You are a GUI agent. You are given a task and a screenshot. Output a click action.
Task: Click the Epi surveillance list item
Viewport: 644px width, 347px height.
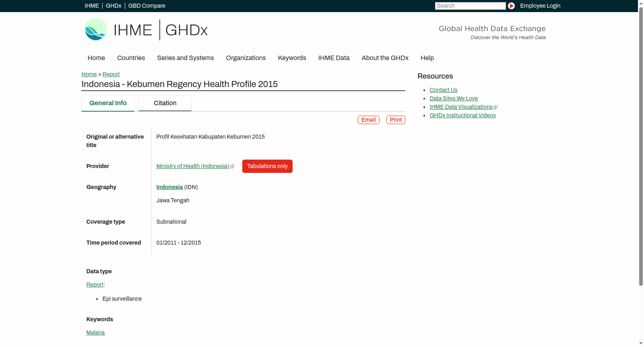[122, 299]
